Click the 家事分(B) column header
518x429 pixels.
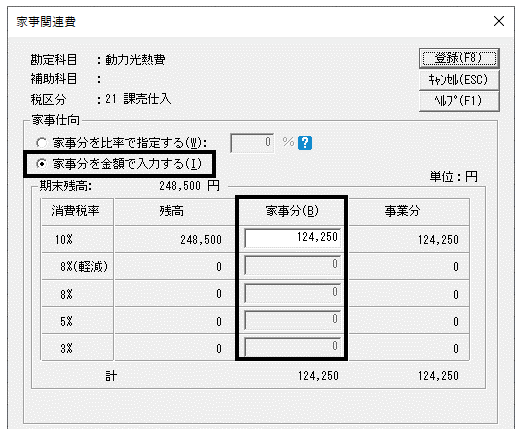(x=292, y=211)
